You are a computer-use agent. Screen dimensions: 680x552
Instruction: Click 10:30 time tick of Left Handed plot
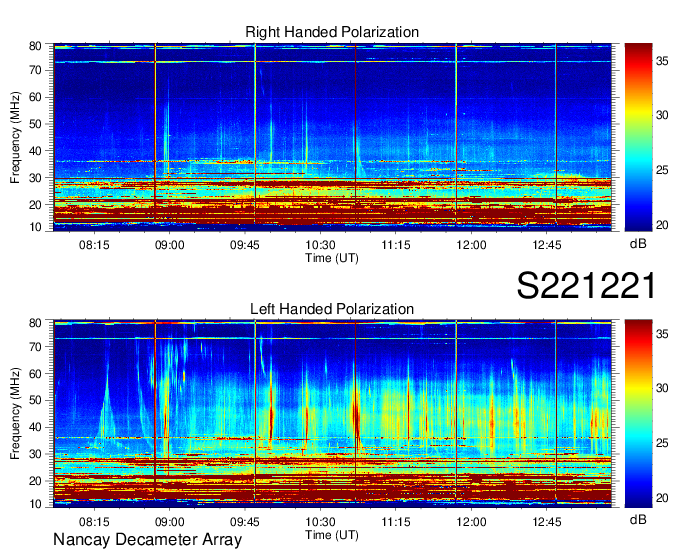pyautogui.click(x=320, y=522)
